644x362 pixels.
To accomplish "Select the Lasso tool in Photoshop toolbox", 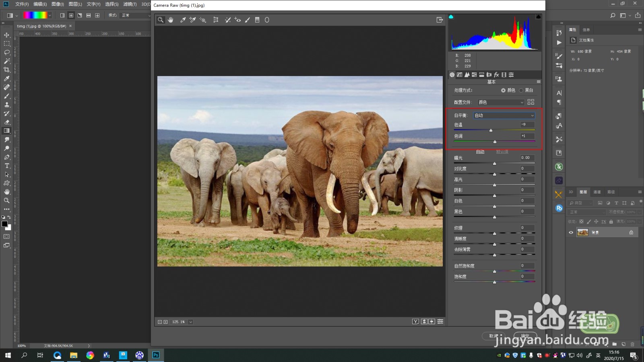I will 7,52.
